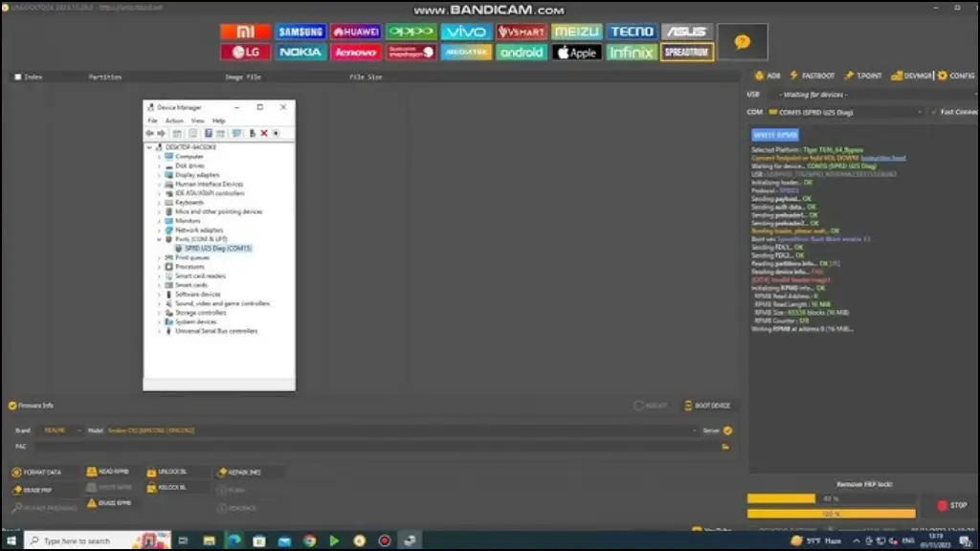Click the taskbar search box

point(99,540)
